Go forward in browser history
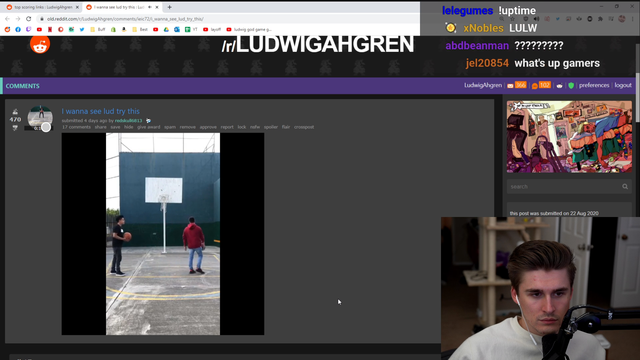640x360 pixels. (18, 19)
